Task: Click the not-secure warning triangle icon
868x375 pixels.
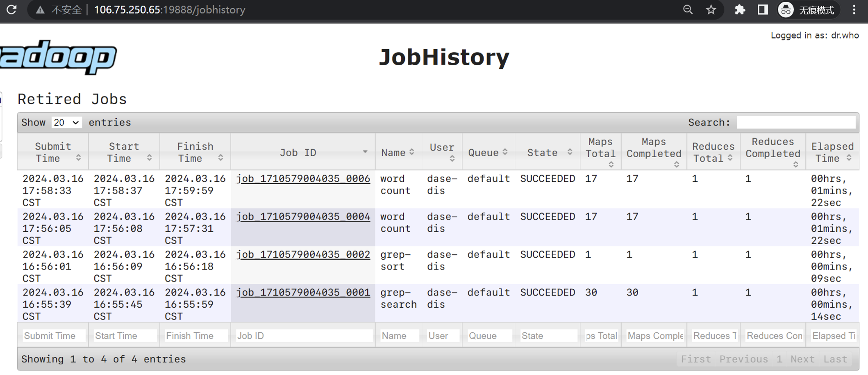Action: coord(40,10)
